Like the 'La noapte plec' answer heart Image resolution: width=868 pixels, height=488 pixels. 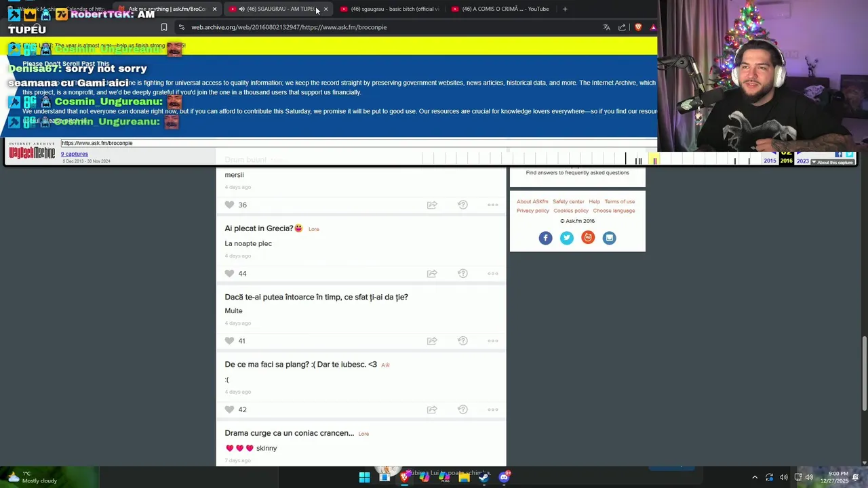pos(229,273)
